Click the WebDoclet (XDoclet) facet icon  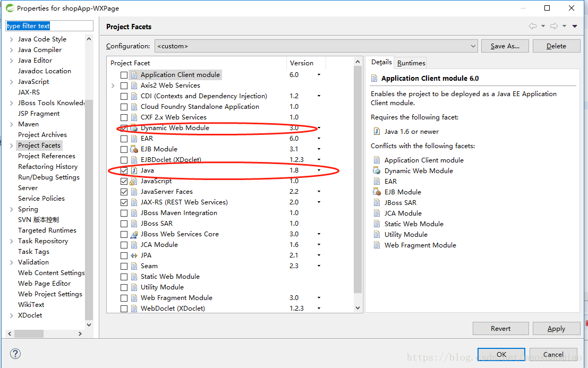(134, 309)
